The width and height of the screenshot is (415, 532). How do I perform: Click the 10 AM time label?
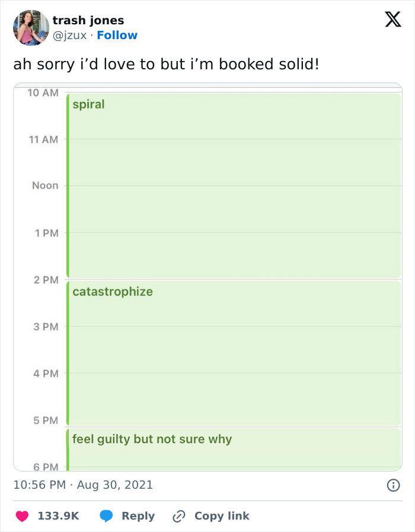pyautogui.click(x=43, y=93)
